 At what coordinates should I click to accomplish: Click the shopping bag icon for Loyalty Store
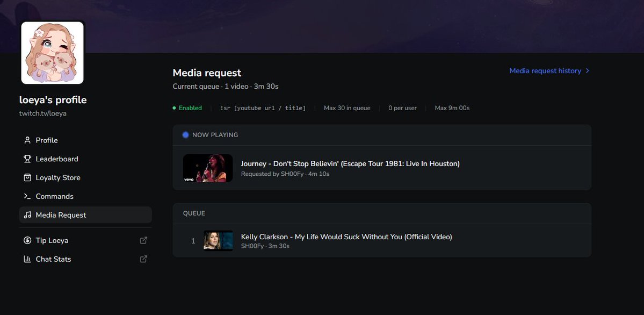[x=27, y=177]
